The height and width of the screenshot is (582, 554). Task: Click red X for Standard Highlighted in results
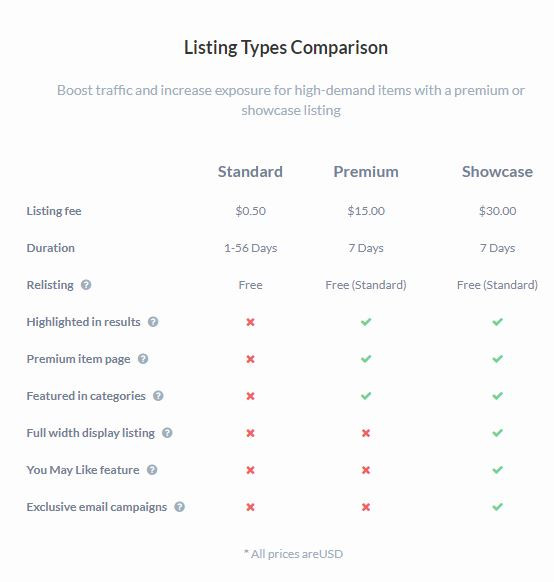click(x=250, y=322)
